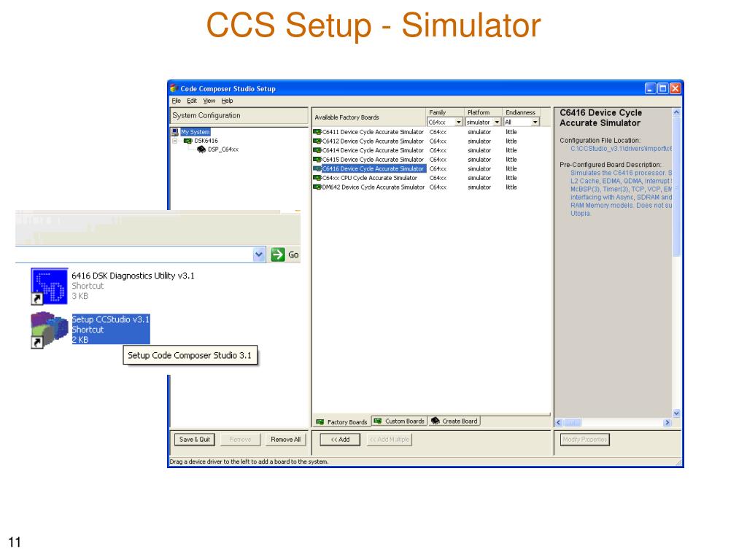747x560 pixels.
Task: Select C6412 Device Cycle Accurate Simulator
Action: [373, 141]
